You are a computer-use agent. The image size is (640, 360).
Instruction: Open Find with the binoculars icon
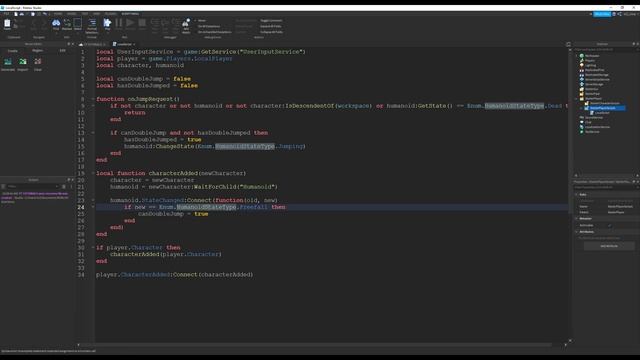click(x=56, y=24)
